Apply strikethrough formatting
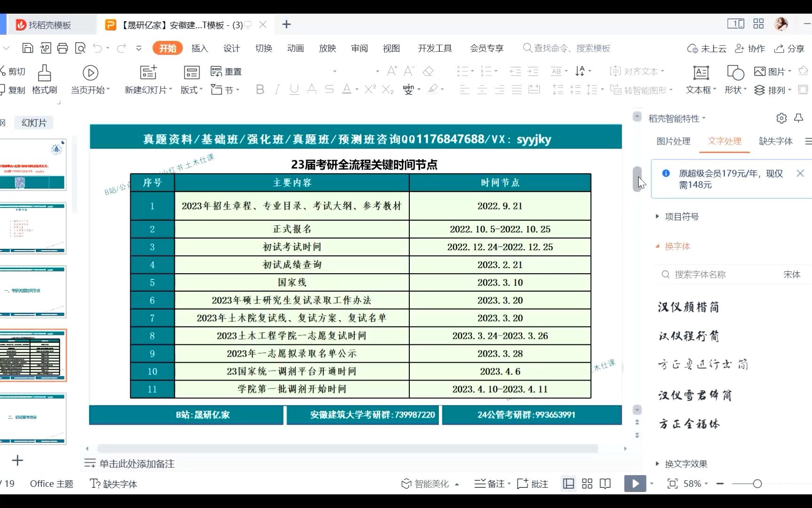812x508 pixels. click(329, 89)
